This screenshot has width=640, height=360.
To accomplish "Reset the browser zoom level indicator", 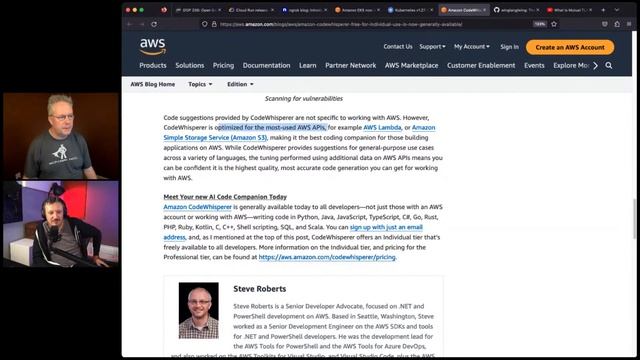I will (540, 24).
